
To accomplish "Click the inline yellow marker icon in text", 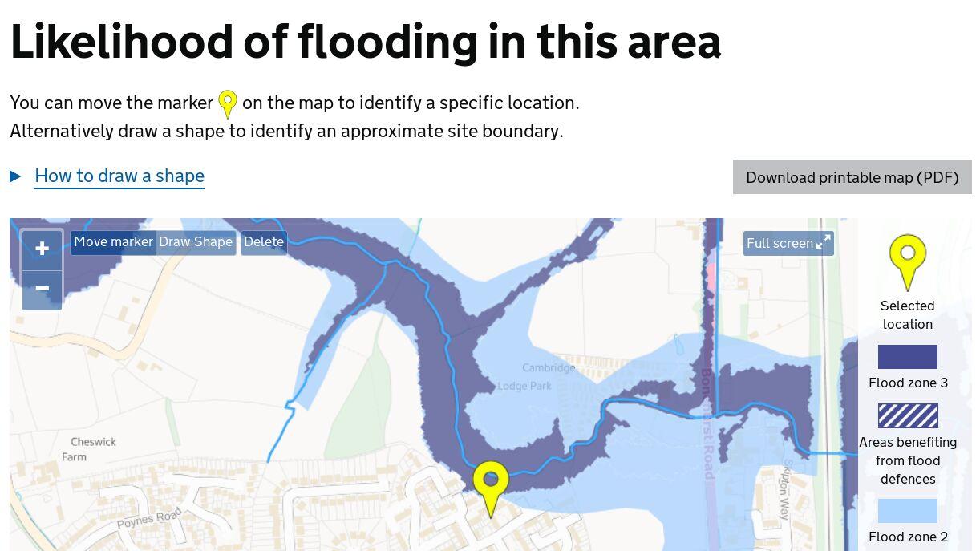I will pos(228,104).
